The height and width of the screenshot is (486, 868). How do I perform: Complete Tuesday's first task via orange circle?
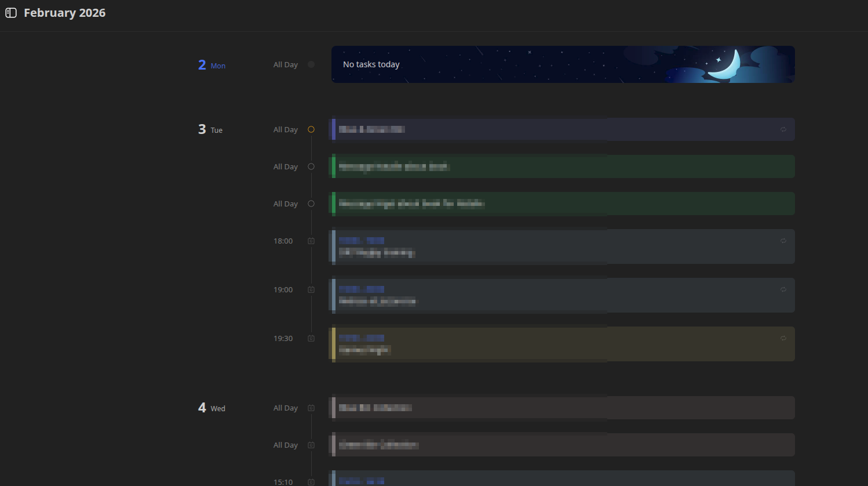(x=311, y=130)
